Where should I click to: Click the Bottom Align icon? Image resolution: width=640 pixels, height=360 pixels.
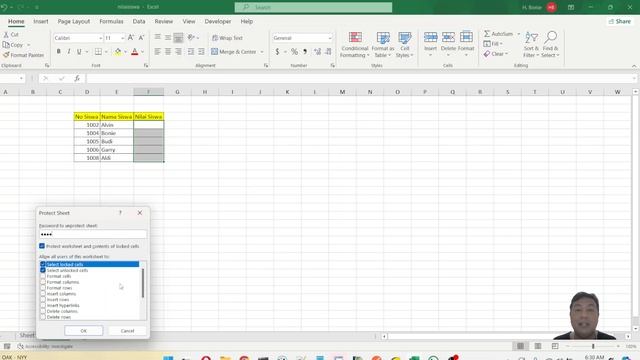pyautogui.click(x=178, y=38)
